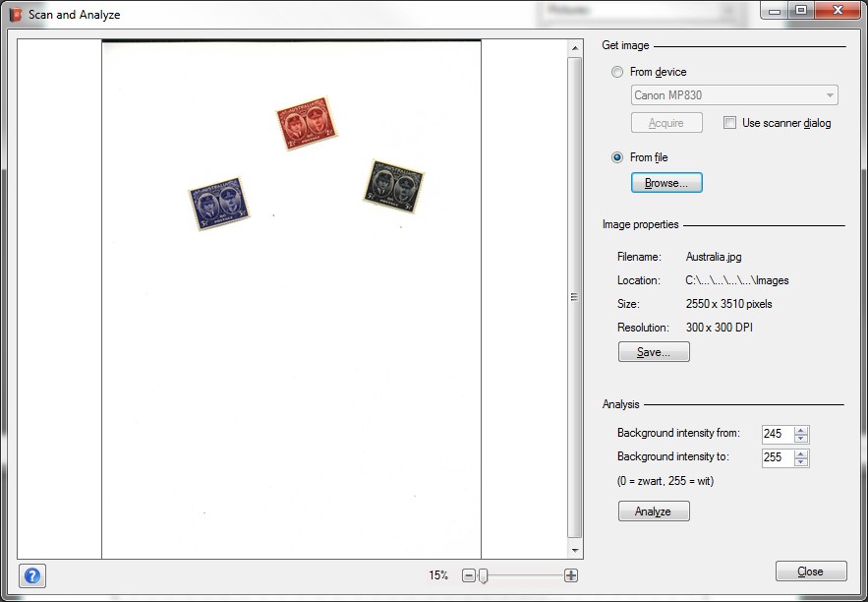Select the From device radio button

616,72
